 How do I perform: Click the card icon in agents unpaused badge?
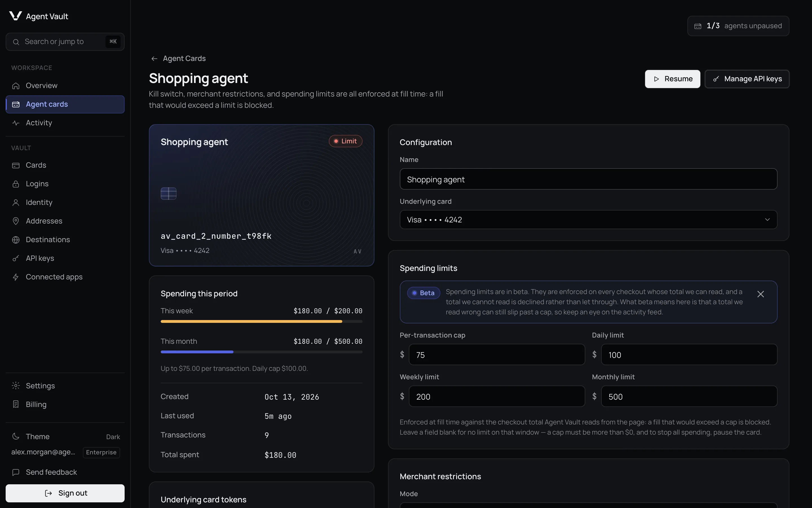point(698,26)
